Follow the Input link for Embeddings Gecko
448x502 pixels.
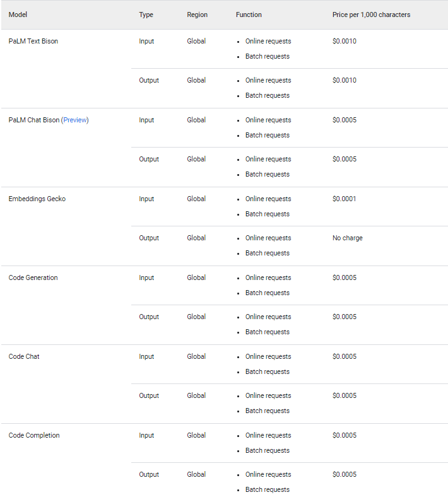146,199
